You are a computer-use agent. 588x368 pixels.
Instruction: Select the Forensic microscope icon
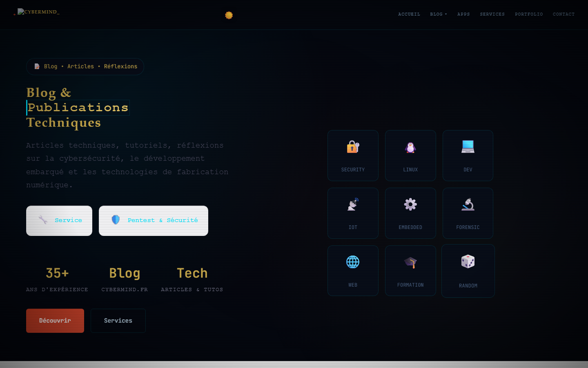(468, 204)
